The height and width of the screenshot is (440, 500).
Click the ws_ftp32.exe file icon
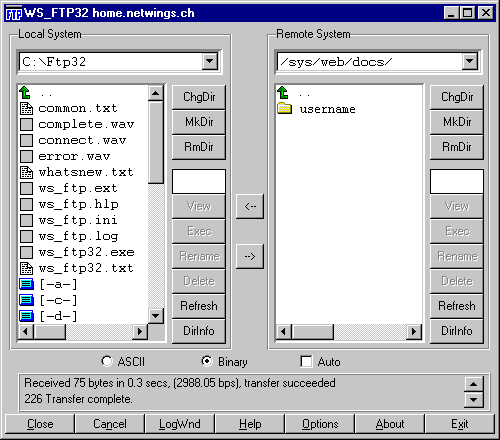tap(26, 252)
